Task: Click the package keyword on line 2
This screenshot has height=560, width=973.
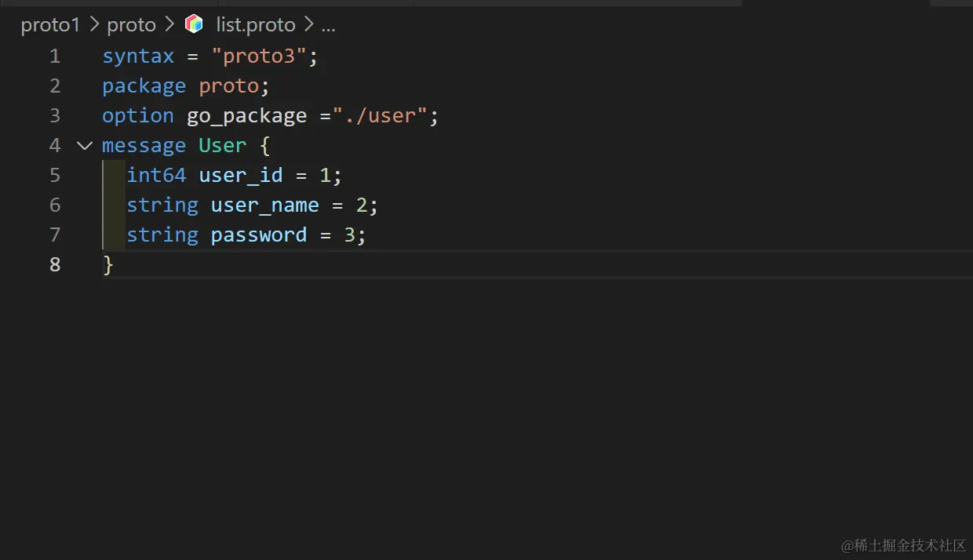Action: coord(144,85)
